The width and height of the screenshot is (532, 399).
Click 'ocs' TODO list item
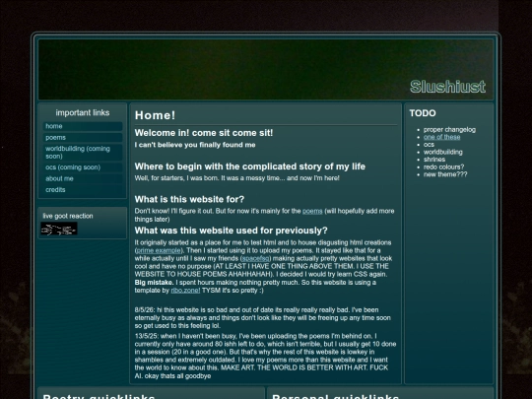tap(429, 145)
